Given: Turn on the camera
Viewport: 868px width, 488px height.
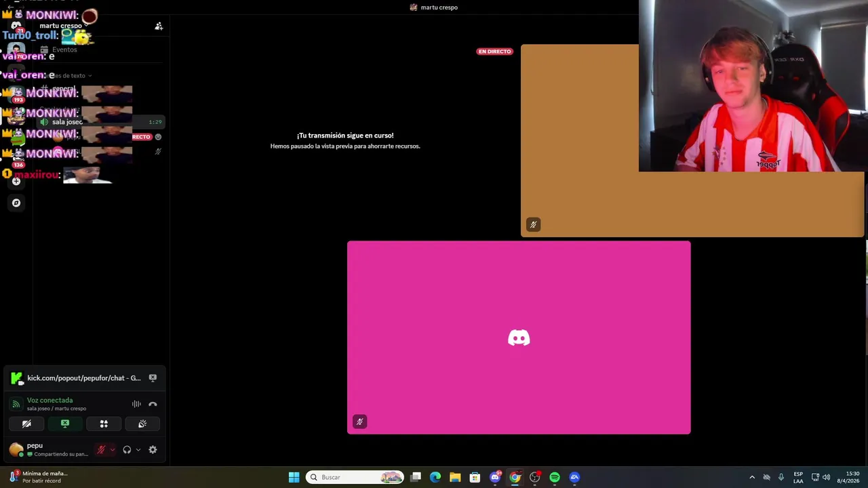Looking at the screenshot, I should [26, 424].
